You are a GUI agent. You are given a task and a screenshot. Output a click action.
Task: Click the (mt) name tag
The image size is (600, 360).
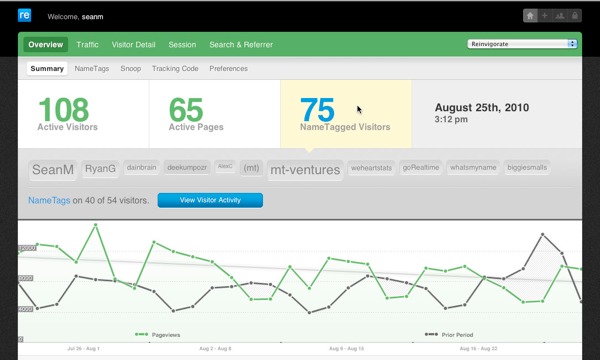point(251,168)
